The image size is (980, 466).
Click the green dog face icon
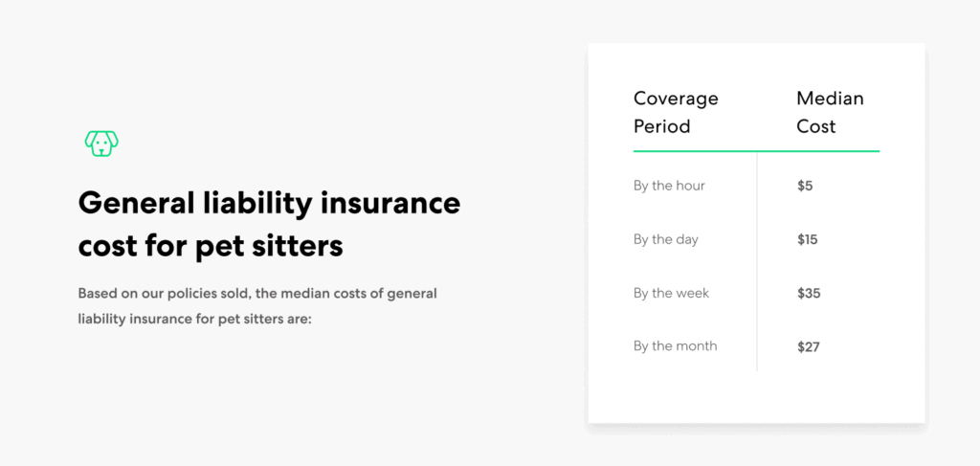pyautogui.click(x=101, y=144)
